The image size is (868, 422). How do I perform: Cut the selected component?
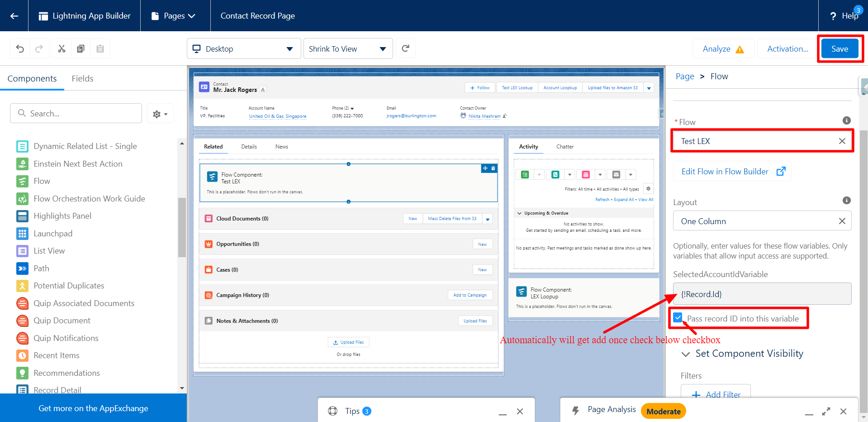pos(62,48)
